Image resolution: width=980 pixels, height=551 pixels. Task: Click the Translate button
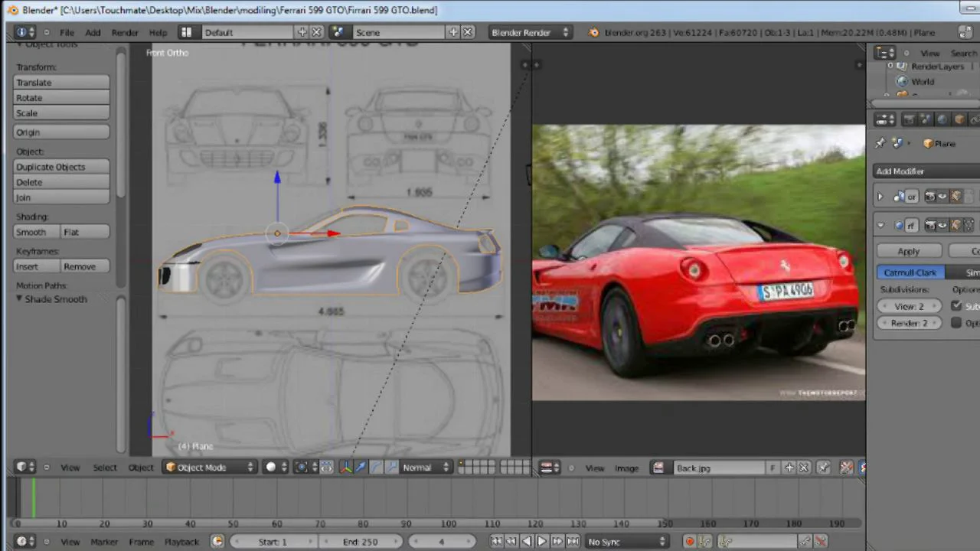[x=61, y=82]
